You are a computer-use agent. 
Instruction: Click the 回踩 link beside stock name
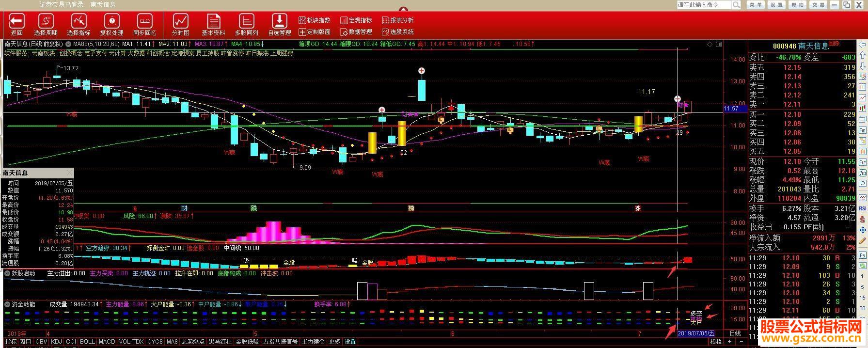click(x=834, y=44)
